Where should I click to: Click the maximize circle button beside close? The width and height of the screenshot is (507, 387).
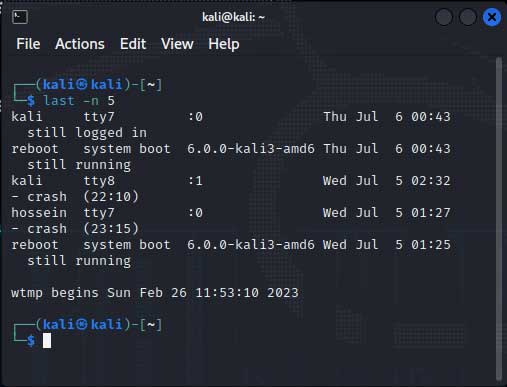pos(468,17)
